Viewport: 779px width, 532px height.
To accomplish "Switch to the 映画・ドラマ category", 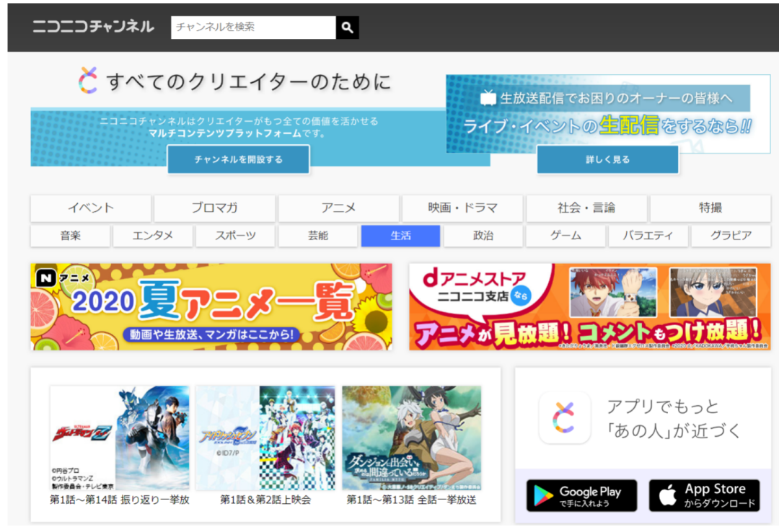I will pyautogui.click(x=462, y=208).
